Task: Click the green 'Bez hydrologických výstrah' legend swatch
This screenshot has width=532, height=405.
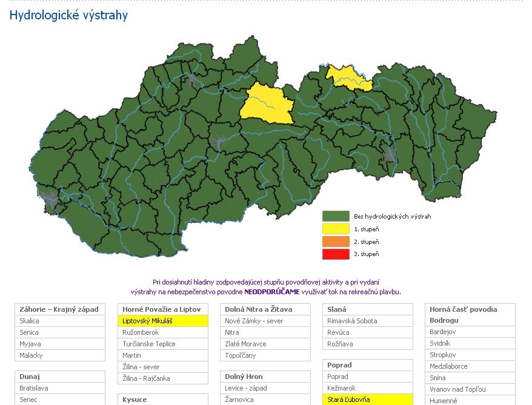Action: (x=336, y=216)
